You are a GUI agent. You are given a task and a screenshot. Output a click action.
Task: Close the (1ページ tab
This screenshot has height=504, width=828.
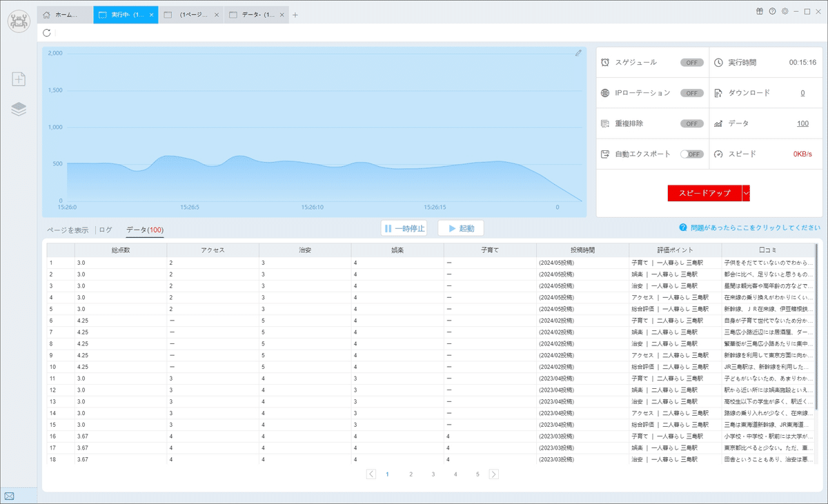[x=217, y=14]
